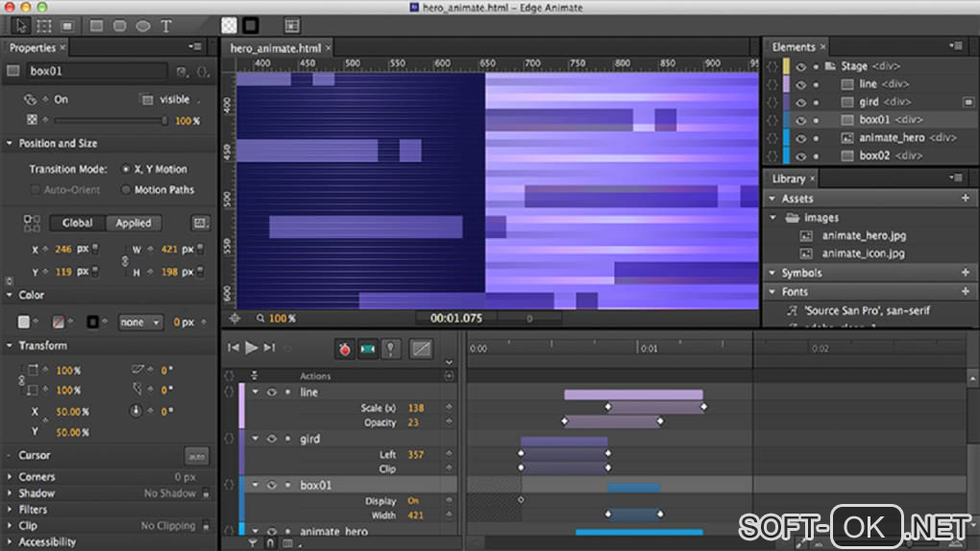
Task: Activate the Transform tool
Action: 43,26
